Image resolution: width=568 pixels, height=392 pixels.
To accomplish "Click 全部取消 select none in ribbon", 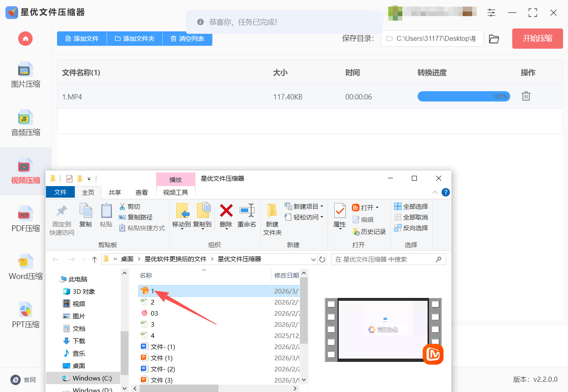I will 411,217.
